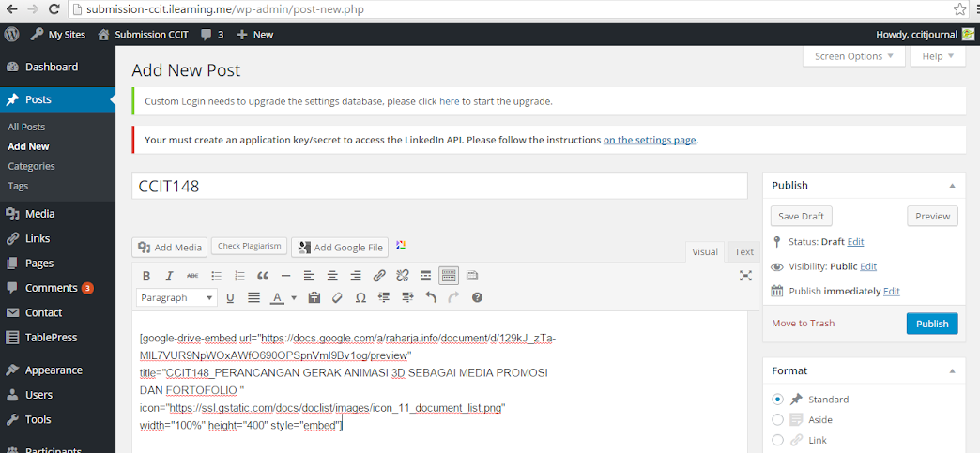Screen dimensions: 980x453
Task: Align text center
Action: pos(332,276)
